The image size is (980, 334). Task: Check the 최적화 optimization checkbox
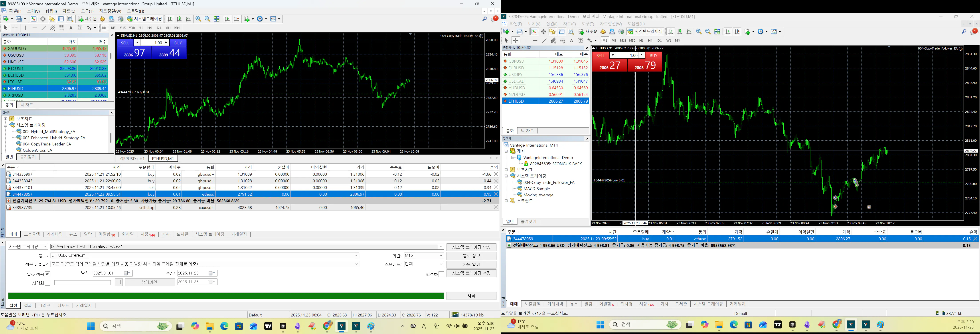point(441,274)
